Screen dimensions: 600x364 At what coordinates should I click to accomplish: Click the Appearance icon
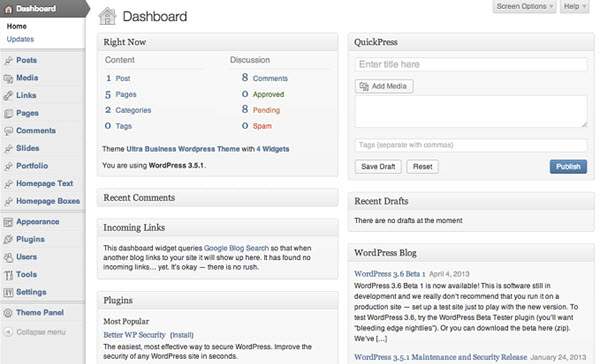(x=8, y=222)
